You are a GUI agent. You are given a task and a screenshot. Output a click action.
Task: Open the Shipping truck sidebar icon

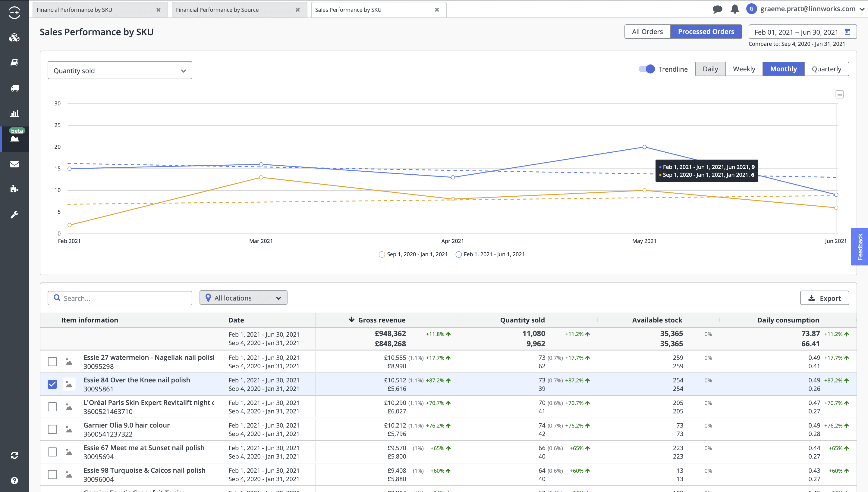[14, 88]
